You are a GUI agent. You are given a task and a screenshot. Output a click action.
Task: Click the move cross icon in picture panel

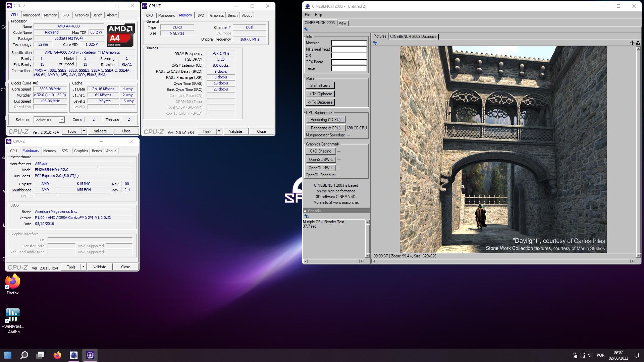pyautogui.click(x=632, y=43)
